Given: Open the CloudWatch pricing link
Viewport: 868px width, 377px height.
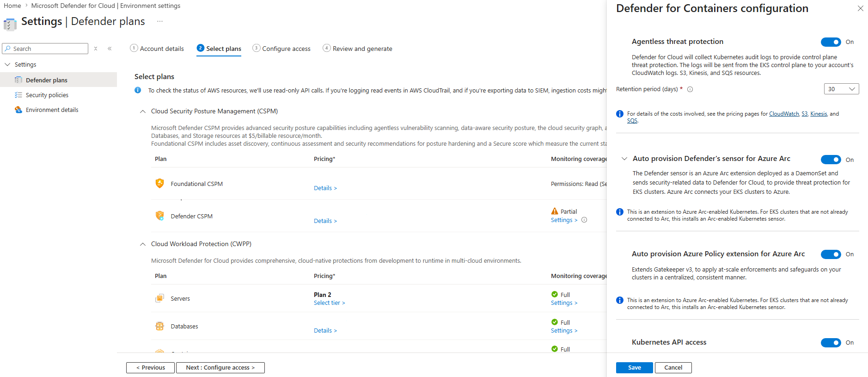Looking at the screenshot, I should coord(784,114).
